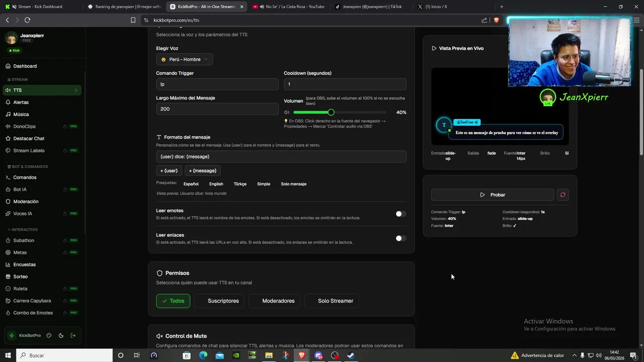644x362 pixels.
Task: Apply Türkçe preset
Action: pos(240,184)
